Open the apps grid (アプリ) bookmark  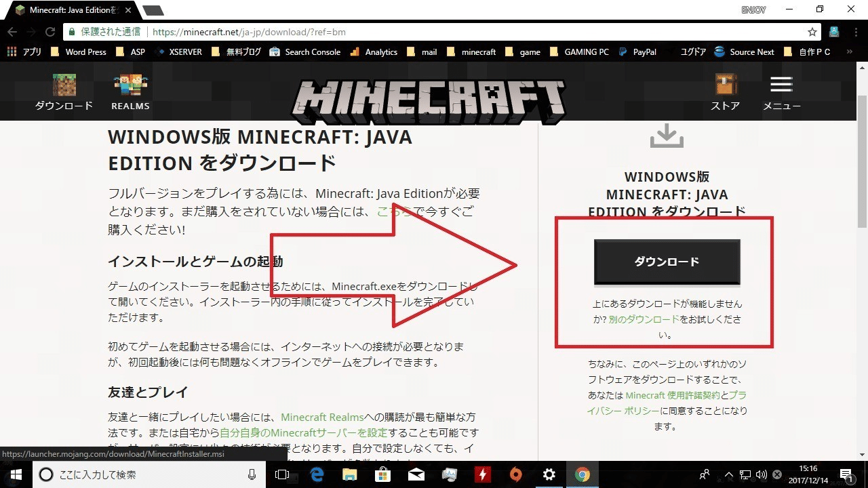[24, 52]
